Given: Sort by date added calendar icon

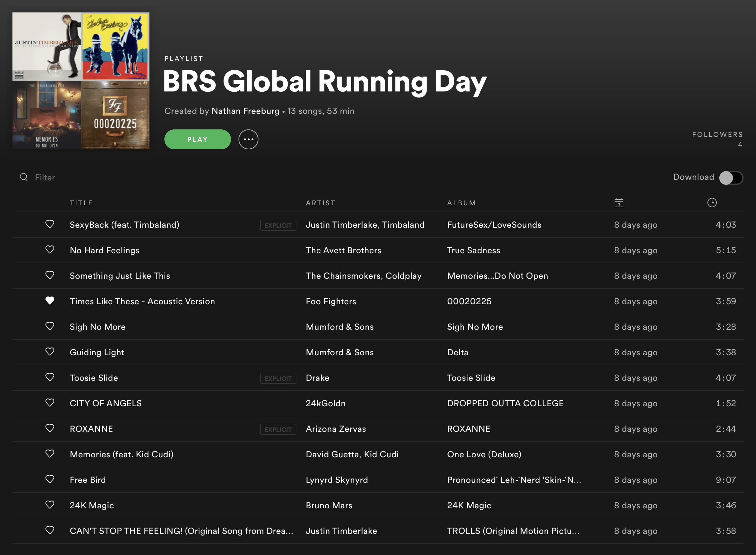Looking at the screenshot, I should coord(619,203).
